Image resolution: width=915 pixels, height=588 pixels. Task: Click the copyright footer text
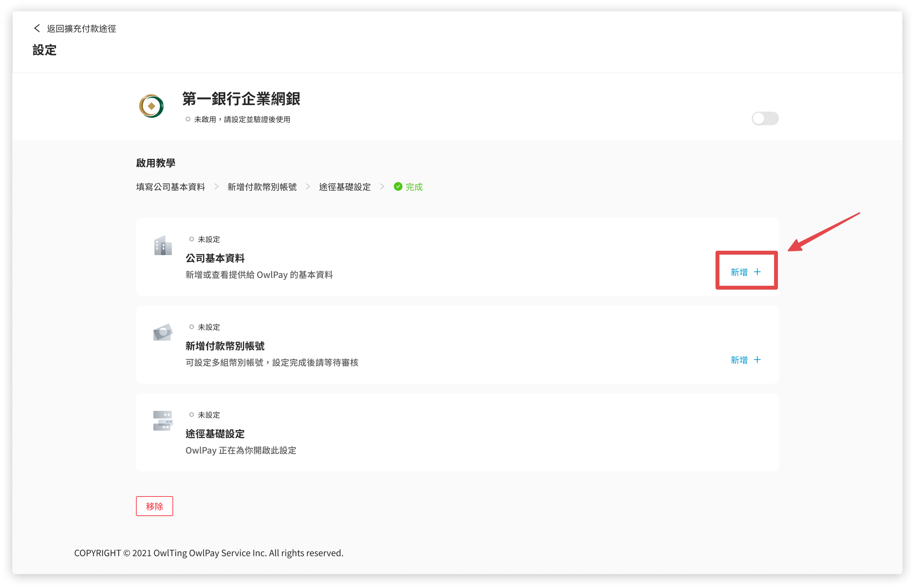point(209,553)
